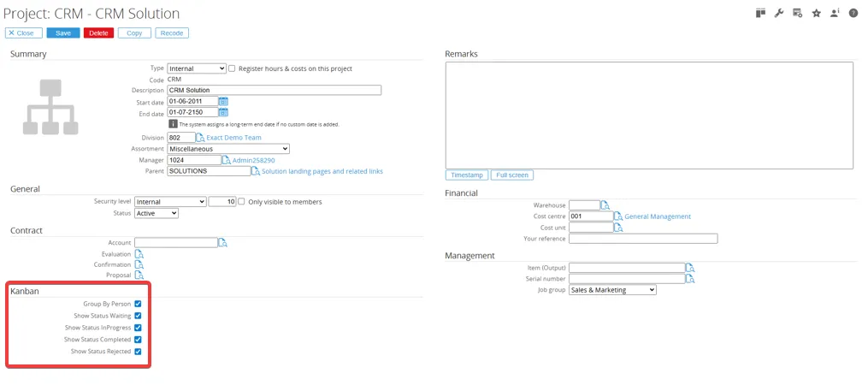
Task: Click the blue Save button
Action: pos(63,33)
